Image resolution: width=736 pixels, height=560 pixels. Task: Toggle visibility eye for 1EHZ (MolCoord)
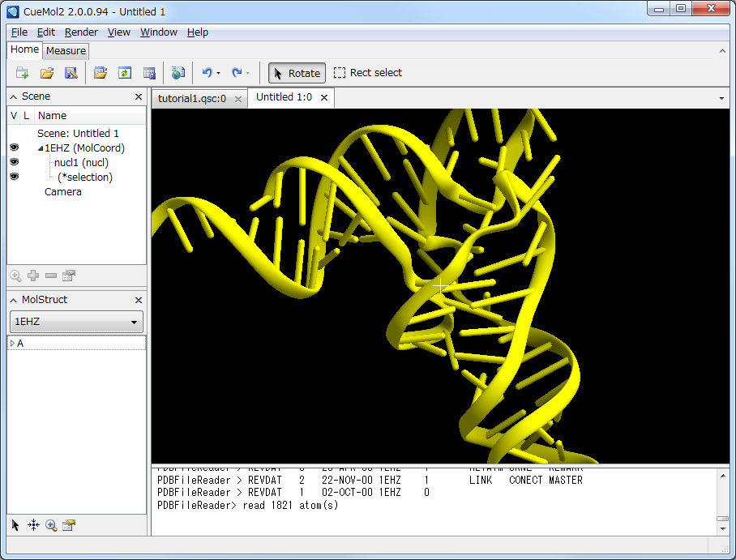(15, 147)
